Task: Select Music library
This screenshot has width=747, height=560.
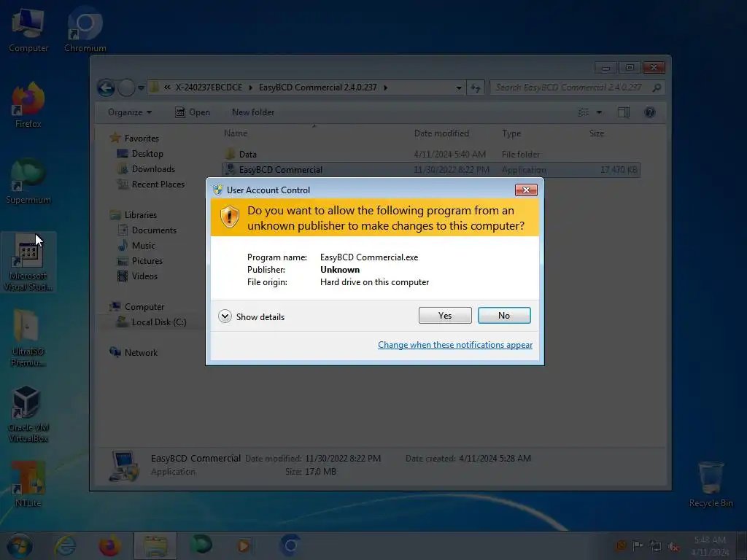Action: pyautogui.click(x=143, y=245)
